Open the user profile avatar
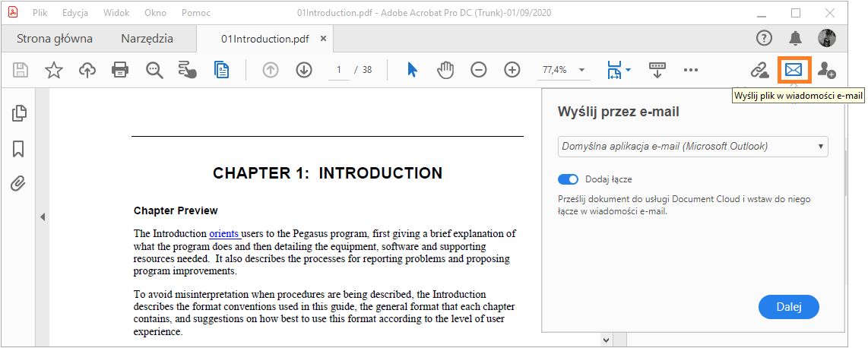 tap(827, 38)
